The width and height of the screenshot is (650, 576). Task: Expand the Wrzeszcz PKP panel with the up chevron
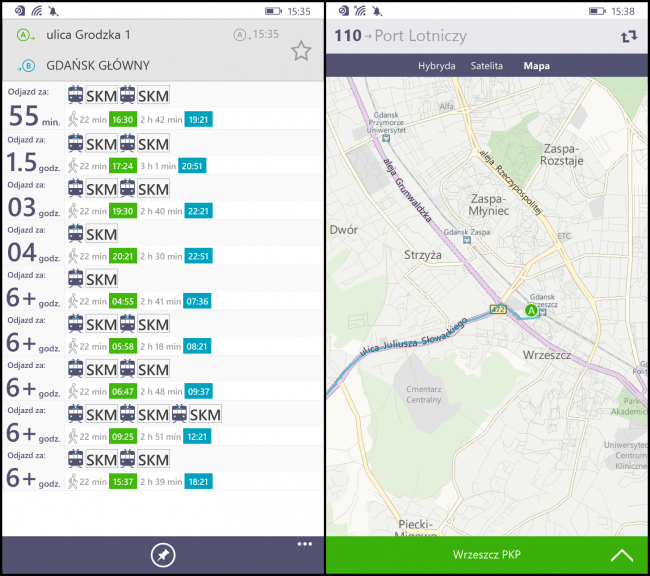click(x=622, y=555)
